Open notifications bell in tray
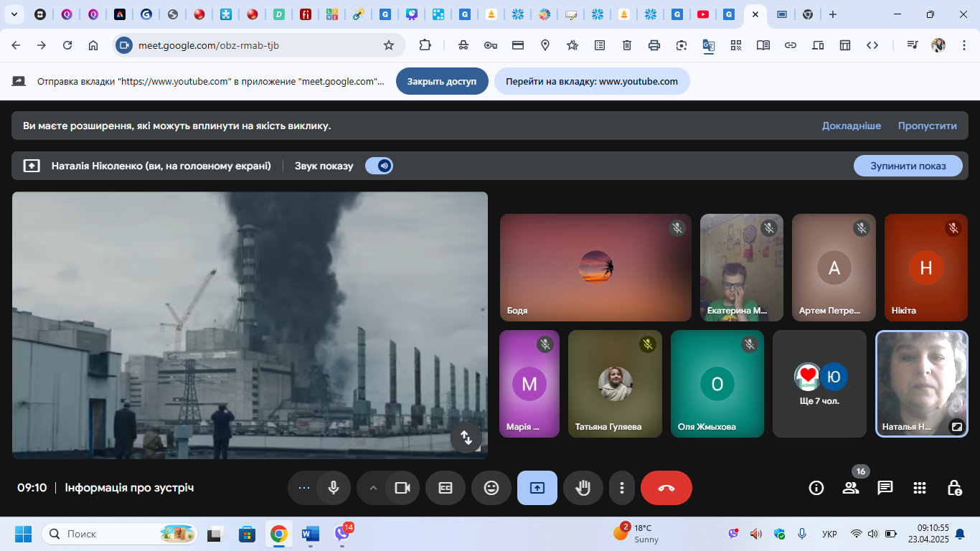Viewport: 980px width, 551px height. click(x=960, y=534)
